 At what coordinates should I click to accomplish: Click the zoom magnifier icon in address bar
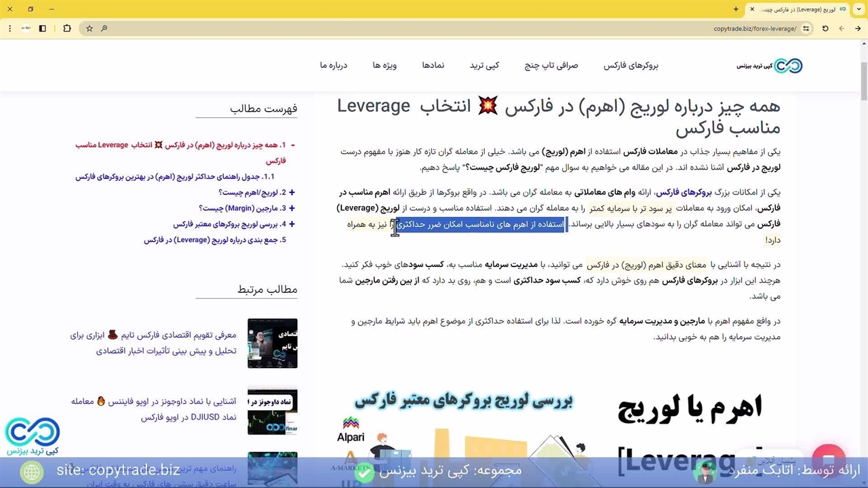coord(104,28)
